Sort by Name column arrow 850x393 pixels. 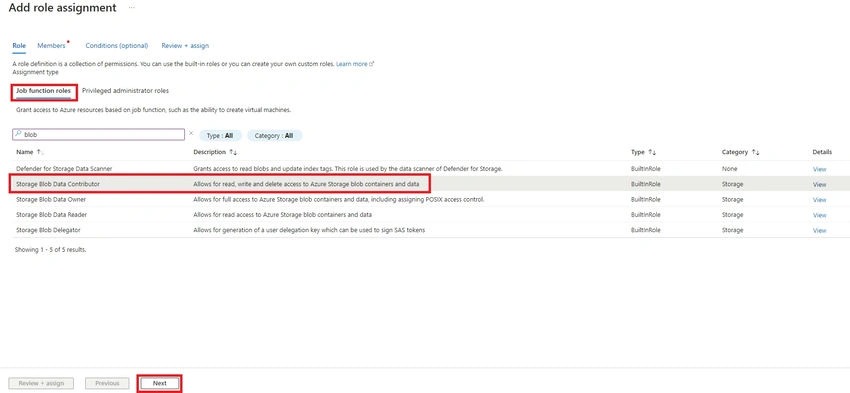[x=40, y=152]
